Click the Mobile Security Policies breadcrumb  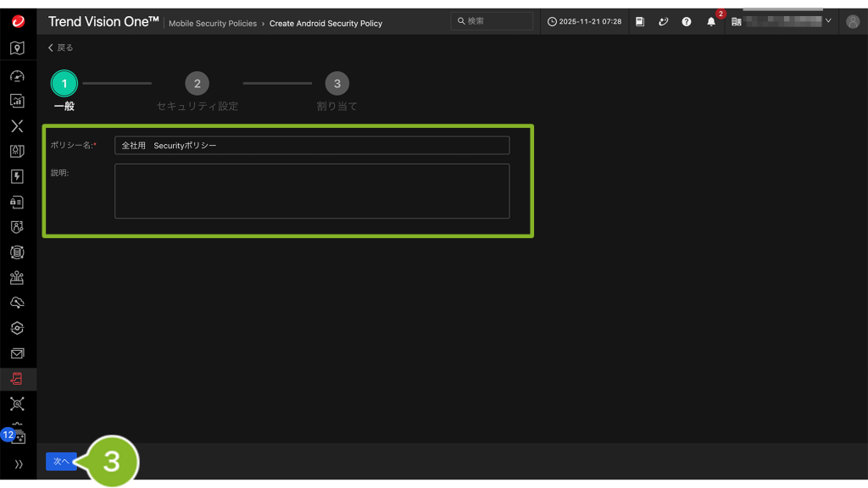tap(212, 24)
